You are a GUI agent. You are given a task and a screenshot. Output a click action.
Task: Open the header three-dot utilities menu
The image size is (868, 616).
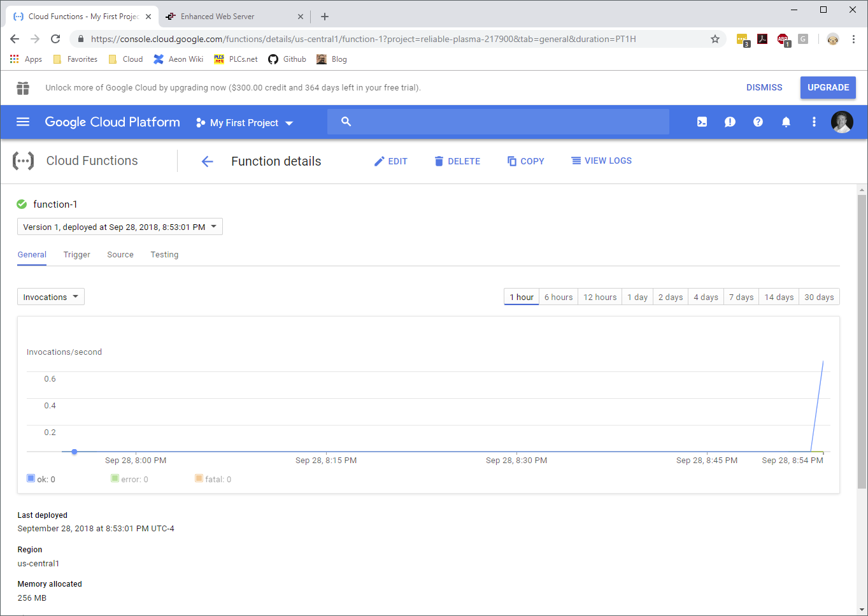click(x=814, y=122)
